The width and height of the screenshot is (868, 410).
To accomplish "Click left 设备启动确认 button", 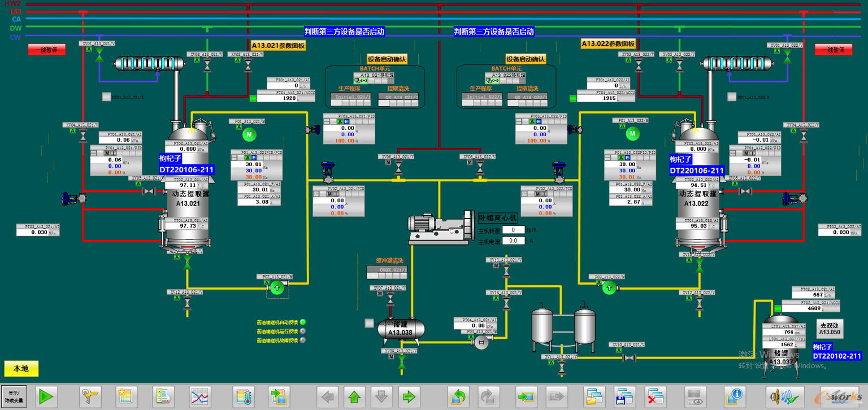I will tap(387, 59).
